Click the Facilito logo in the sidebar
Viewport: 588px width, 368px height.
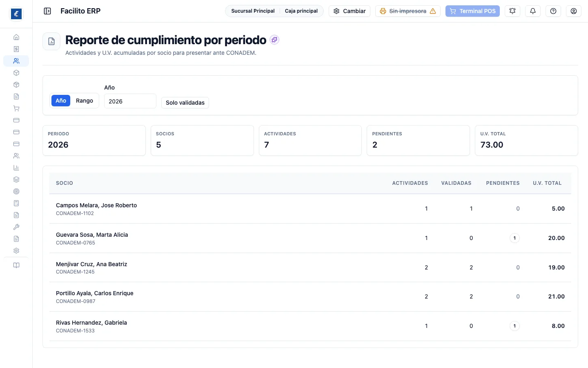(x=16, y=14)
